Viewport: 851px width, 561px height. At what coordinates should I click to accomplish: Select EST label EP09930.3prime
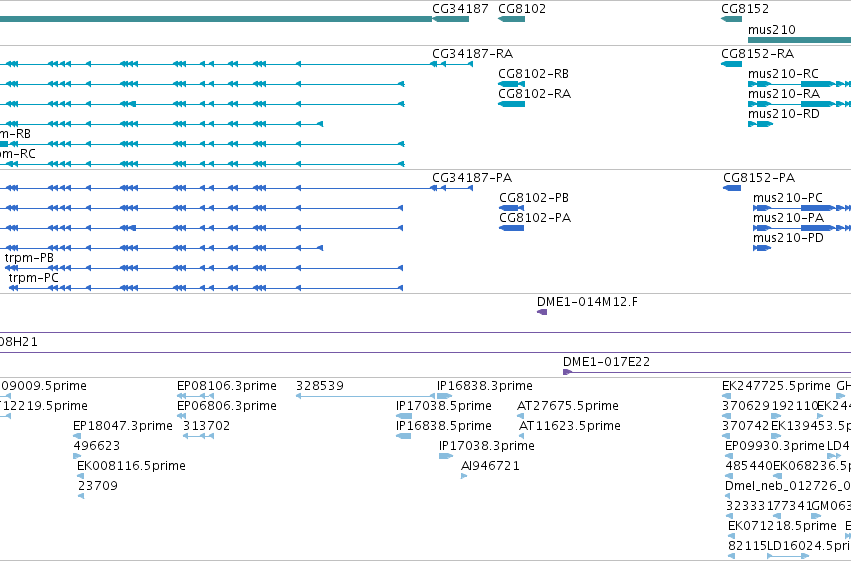[774, 447]
